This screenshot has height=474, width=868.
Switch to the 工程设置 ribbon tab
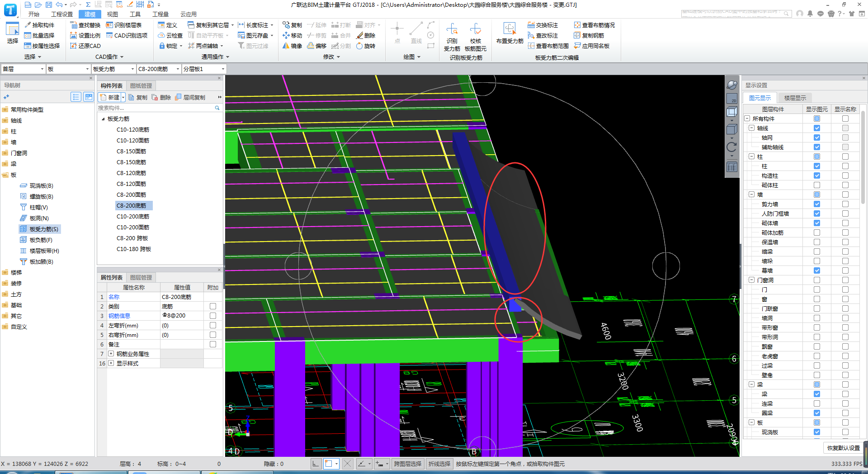61,14
